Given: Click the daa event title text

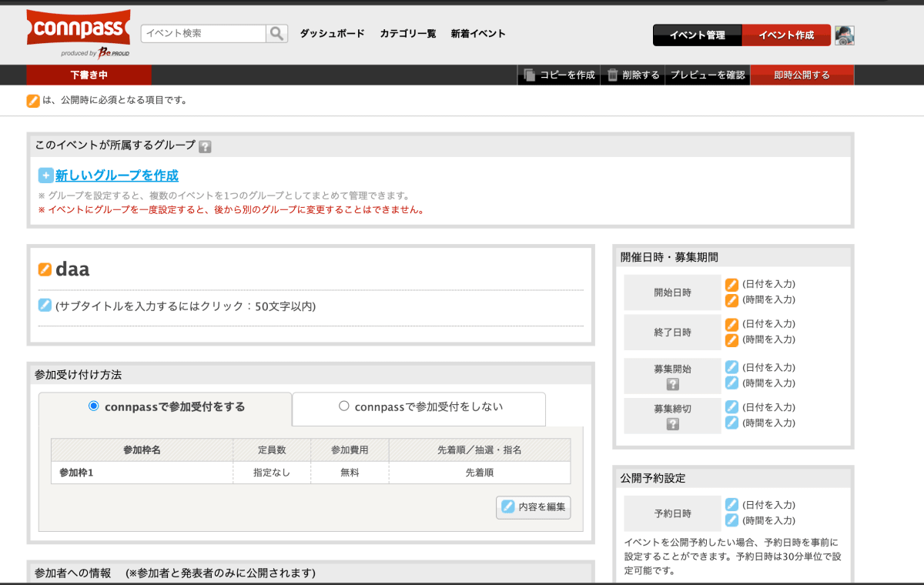Looking at the screenshot, I should point(72,269).
